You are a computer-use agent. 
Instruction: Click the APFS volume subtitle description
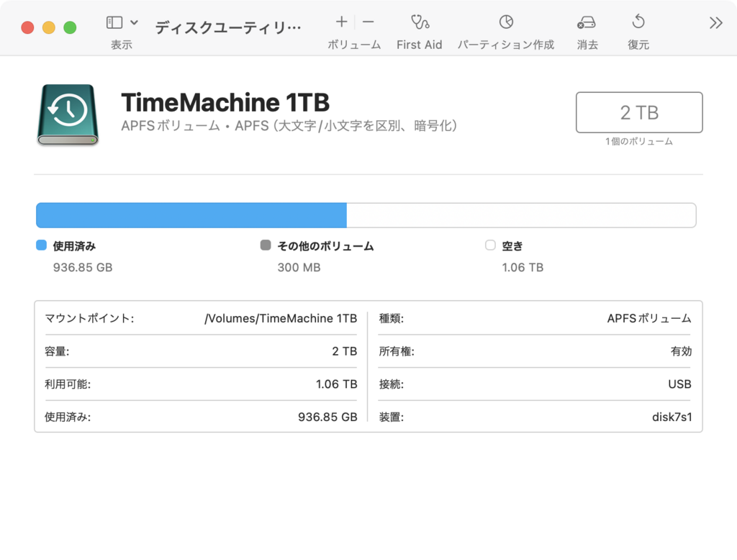point(289,126)
